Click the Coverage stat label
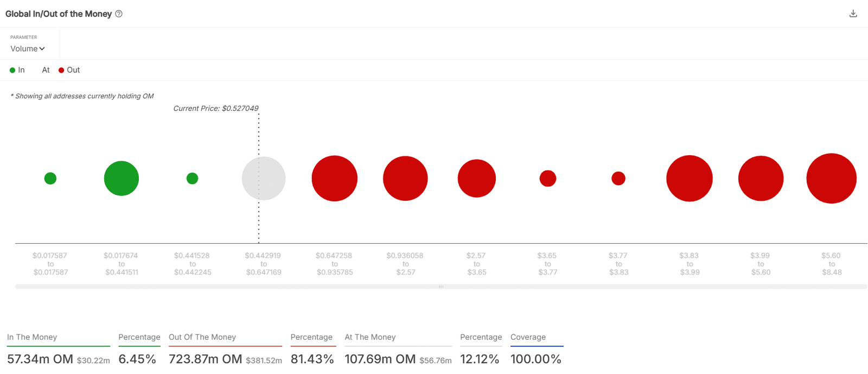 click(528, 337)
